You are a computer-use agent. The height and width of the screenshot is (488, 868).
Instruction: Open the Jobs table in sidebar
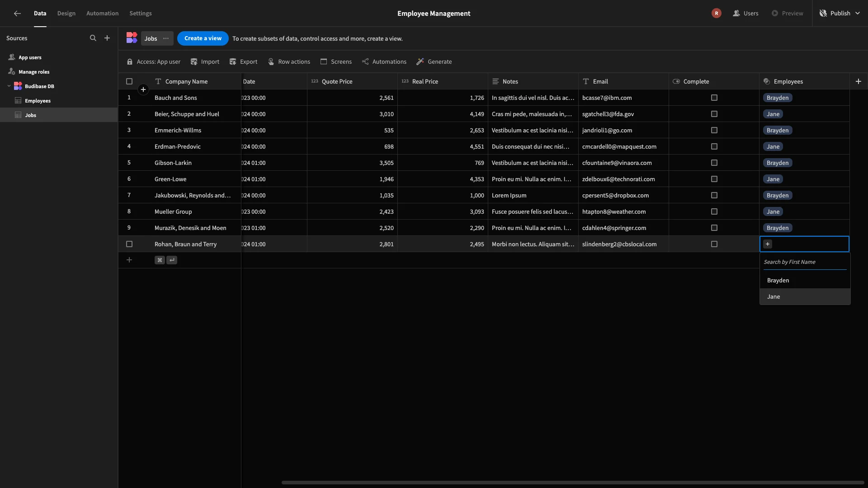[x=59, y=115]
